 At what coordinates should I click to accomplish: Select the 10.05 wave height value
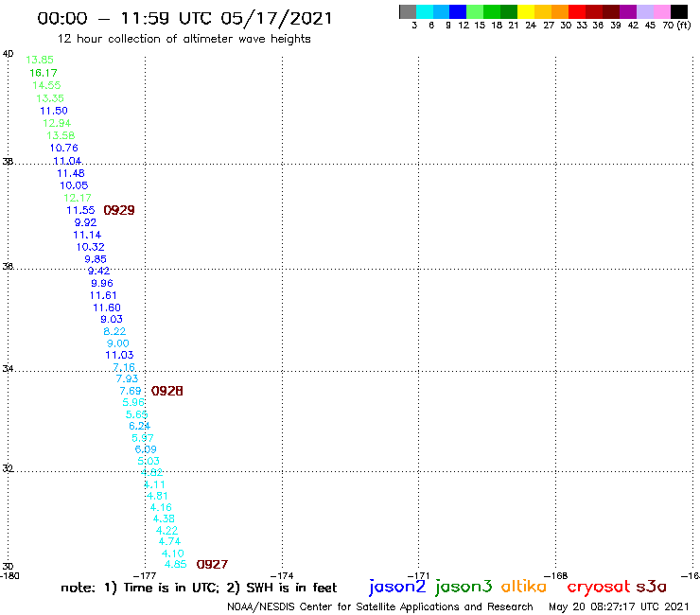[74, 185]
